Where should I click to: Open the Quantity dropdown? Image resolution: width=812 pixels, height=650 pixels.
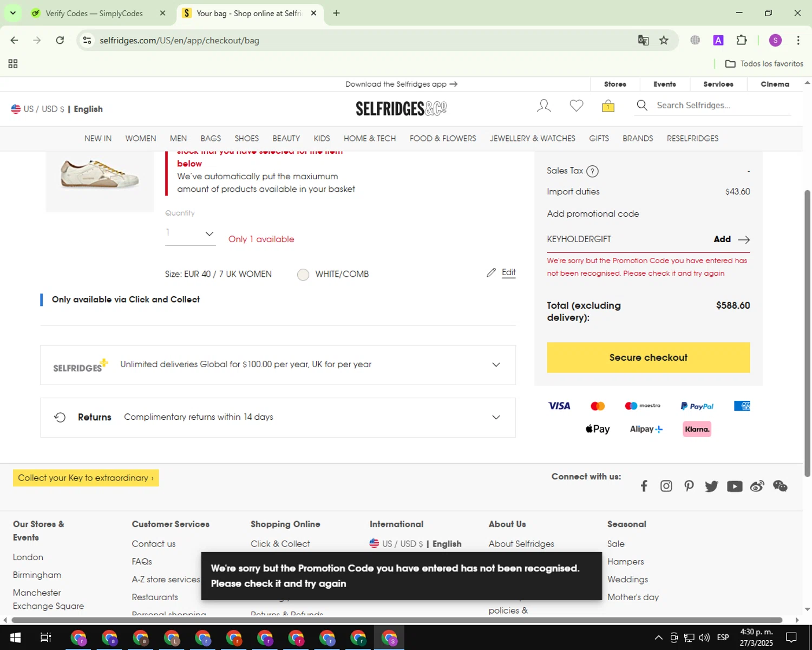pos(190,233)
